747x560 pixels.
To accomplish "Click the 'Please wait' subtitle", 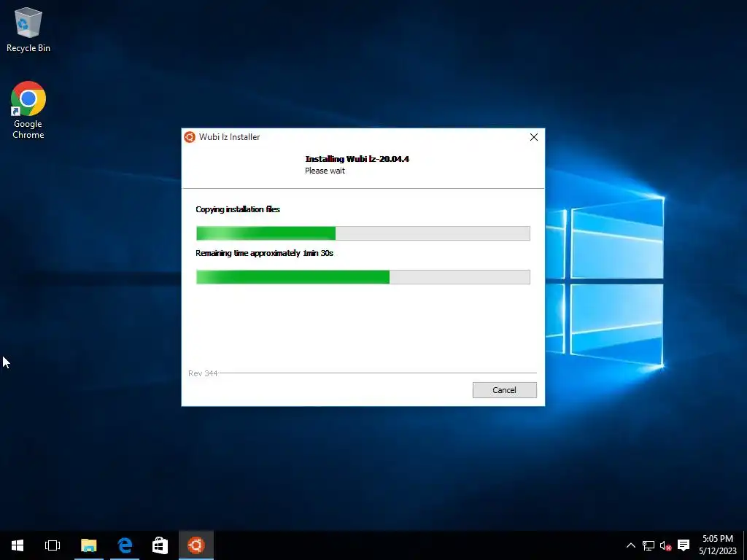I will point(325,171).
